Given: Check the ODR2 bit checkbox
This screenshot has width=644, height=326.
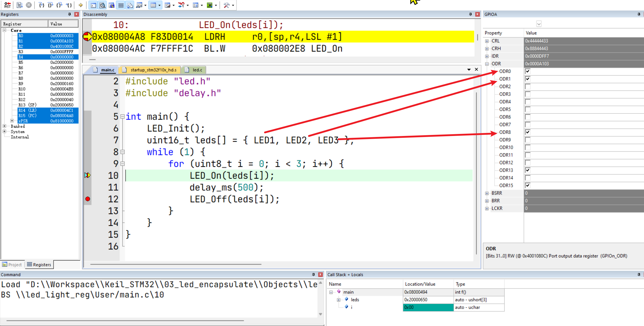Looking at the screenshot, I should coord(528,87).
